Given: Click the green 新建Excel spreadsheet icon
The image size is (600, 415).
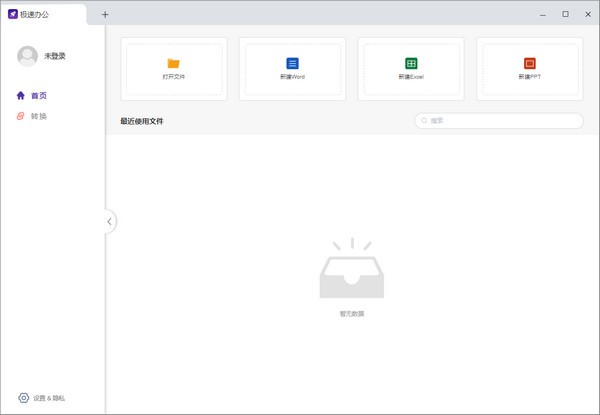Looking at the screenshot, I should point(411,64).
